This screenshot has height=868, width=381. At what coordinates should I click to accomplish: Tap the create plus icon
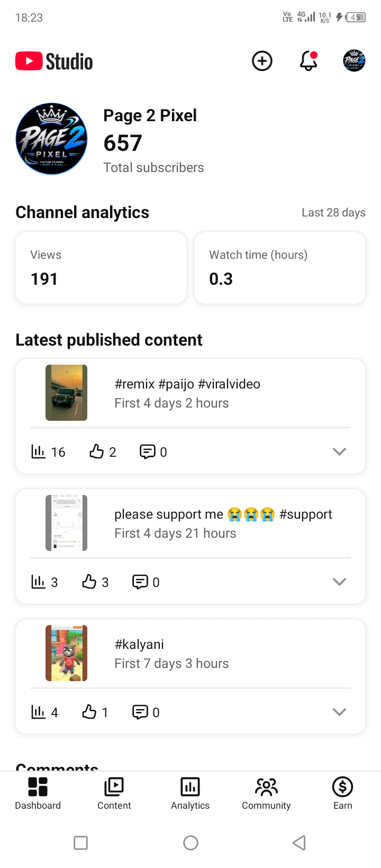(262, 61)
